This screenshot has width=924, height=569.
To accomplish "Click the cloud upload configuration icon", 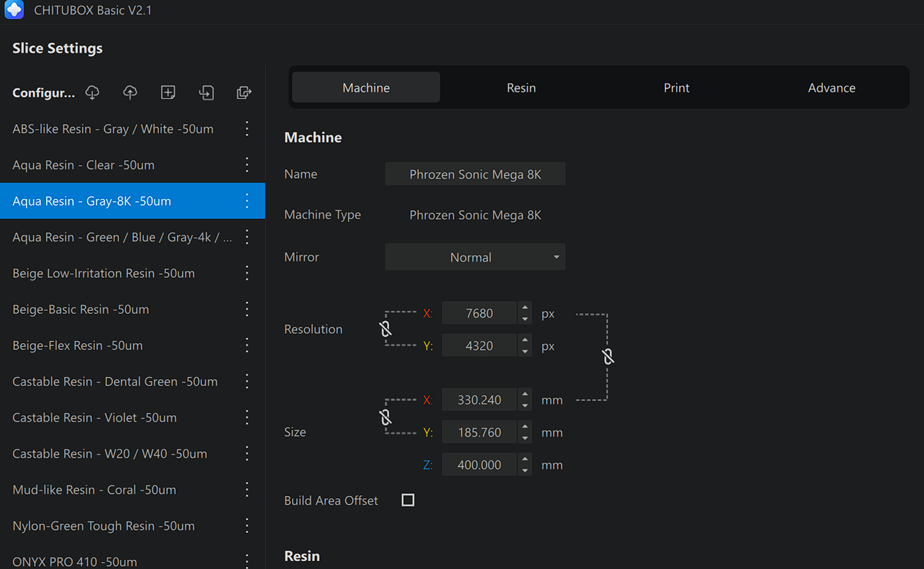I will (x=130, y=93).
